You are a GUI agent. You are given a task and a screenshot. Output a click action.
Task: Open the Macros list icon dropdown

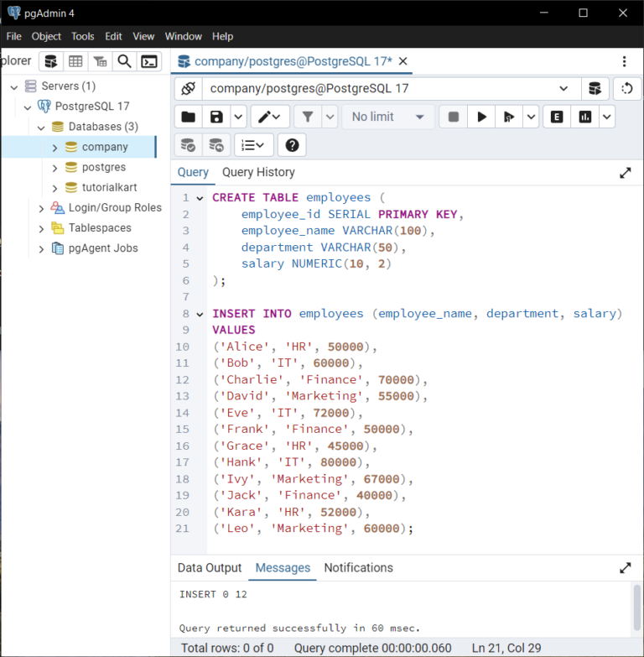tap(254, 145)
